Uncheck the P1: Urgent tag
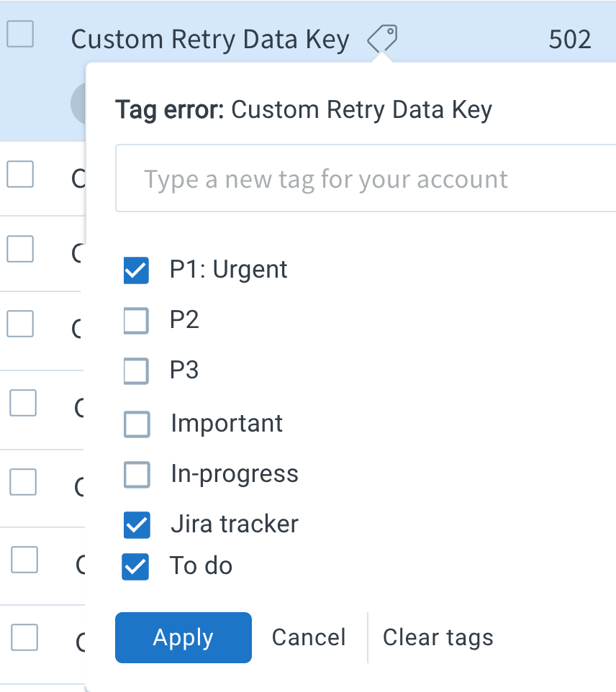This screenshot has width=616, height=692. pyautogui.click(x=136, y=270)
